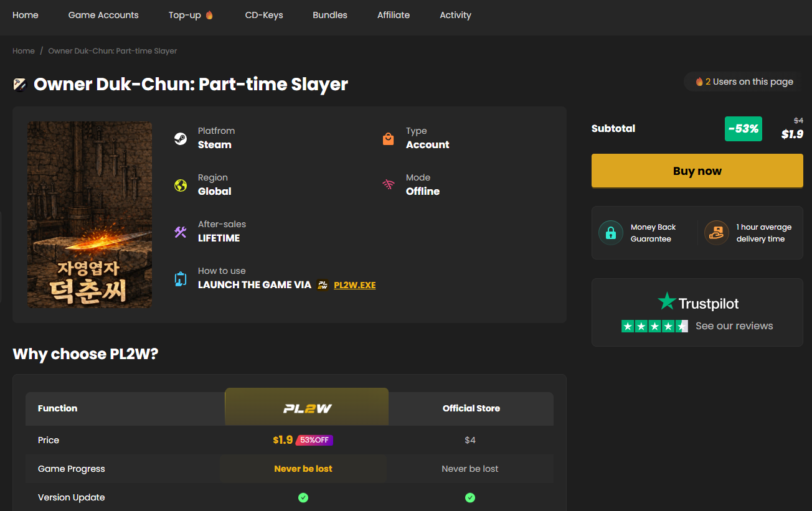Open See our reviews link
This screenshot has width=812, height=511.
point(734,326)
